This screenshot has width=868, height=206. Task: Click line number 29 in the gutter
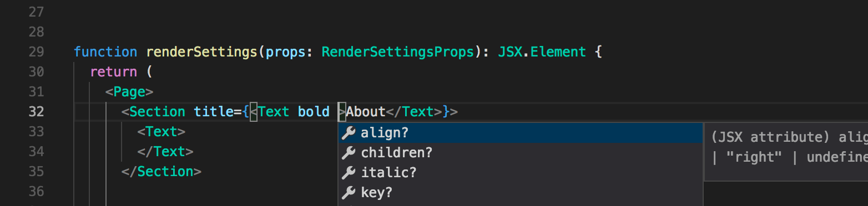point(36,52)
